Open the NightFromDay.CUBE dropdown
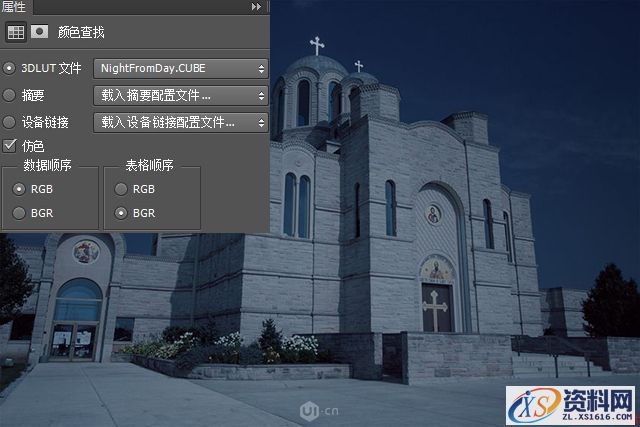The width and height of the screenshot is (640, 427). pyautogui.click(x=181, y=69)
